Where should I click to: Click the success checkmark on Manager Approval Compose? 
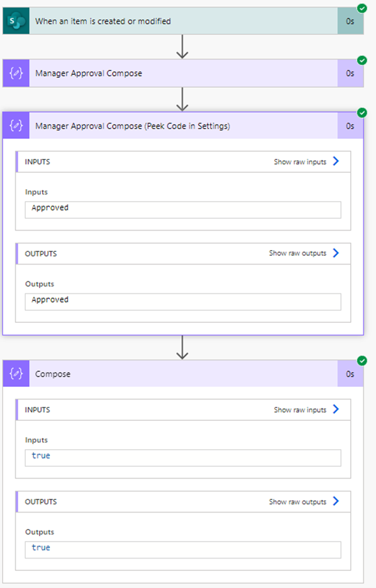coord(362,61)
